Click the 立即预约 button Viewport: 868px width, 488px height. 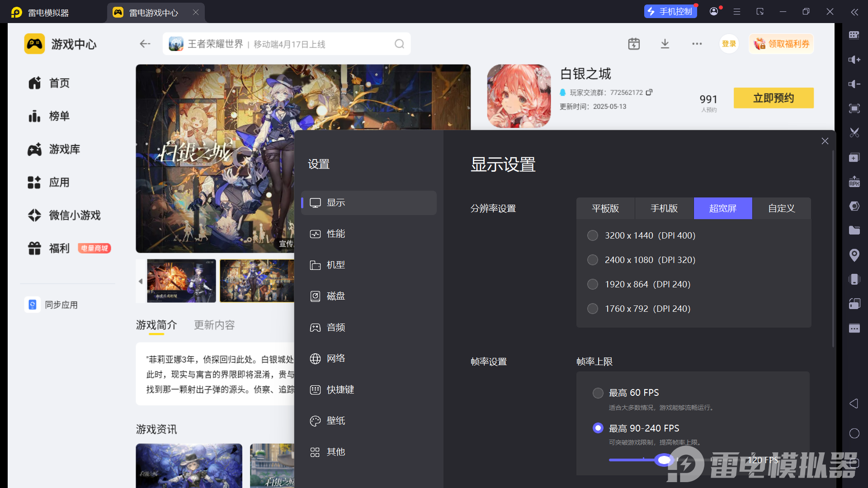tap(773, 98)
